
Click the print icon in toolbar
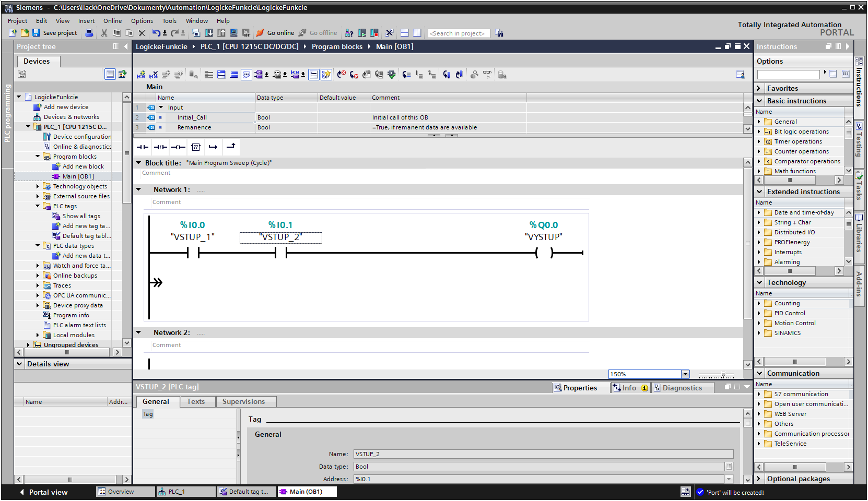(x=89, y=33)
